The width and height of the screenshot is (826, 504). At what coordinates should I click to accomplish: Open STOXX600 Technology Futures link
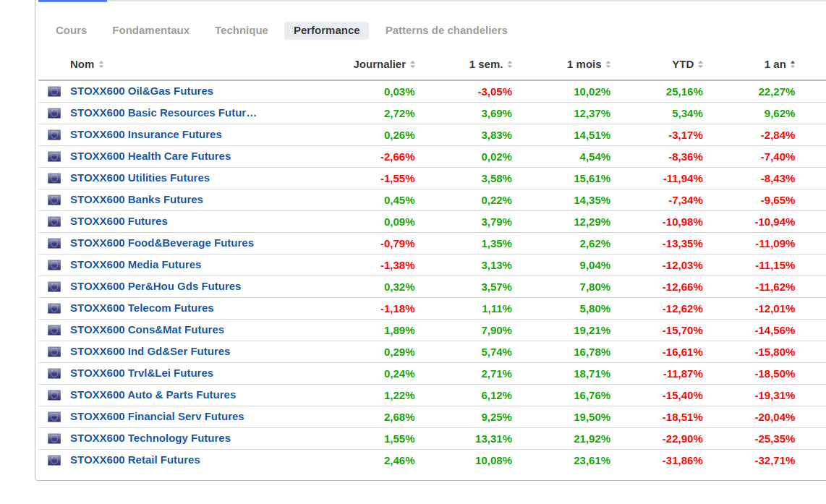click(x=150, y=438)
